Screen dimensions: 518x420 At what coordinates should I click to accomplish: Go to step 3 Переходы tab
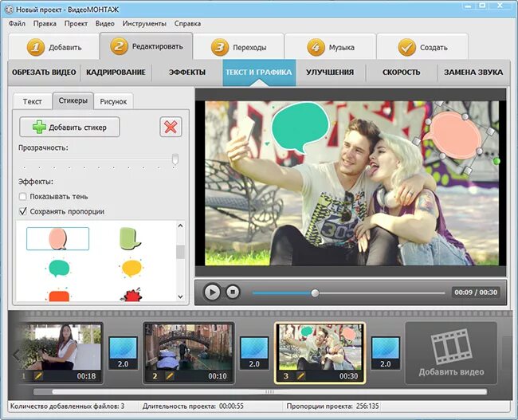click(x=239, y=47)
